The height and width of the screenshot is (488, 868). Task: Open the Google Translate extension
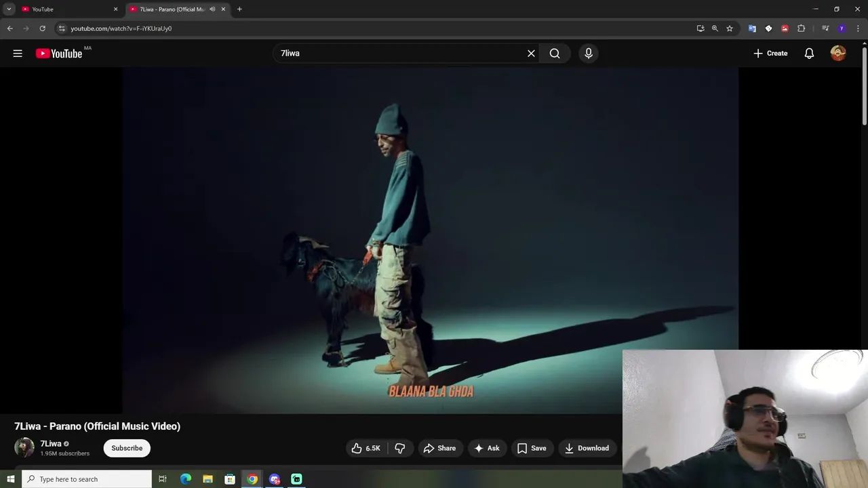click(x=752, y=28)
